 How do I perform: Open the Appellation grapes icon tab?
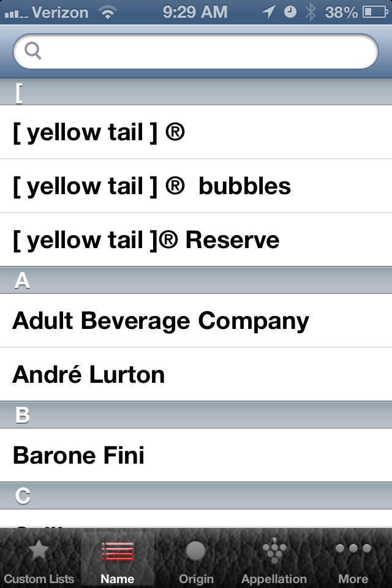tap(274, 551)
